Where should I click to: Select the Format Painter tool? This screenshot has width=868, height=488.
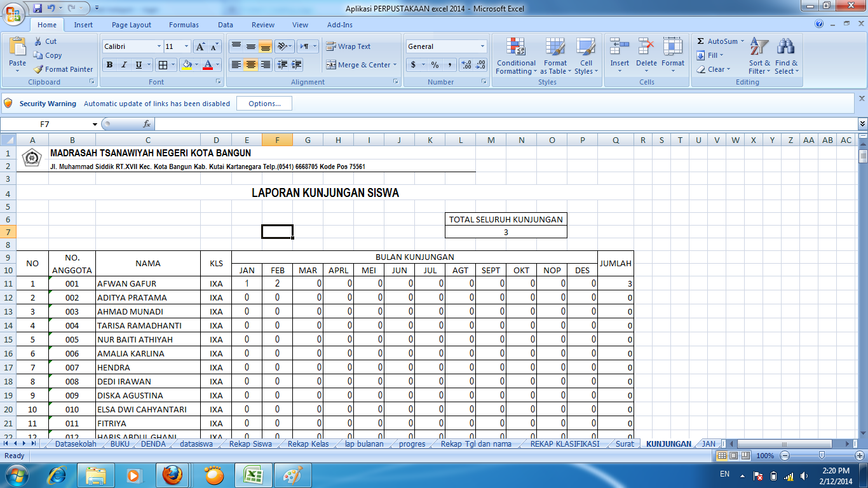click(x=64, y=69)
